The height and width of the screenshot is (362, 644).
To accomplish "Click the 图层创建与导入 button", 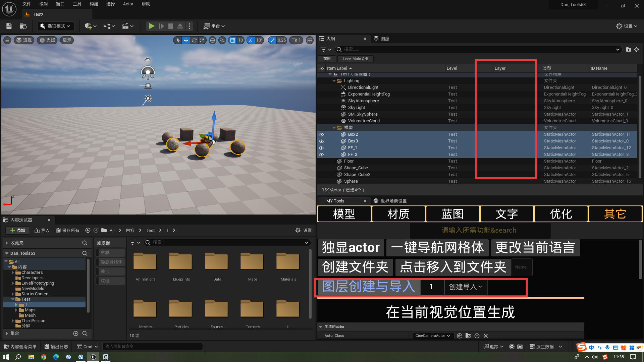I will [369, 287].
